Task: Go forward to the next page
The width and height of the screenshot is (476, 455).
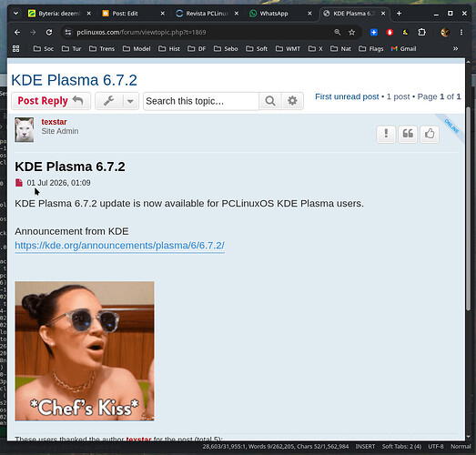Action: (x=33, y=32)
